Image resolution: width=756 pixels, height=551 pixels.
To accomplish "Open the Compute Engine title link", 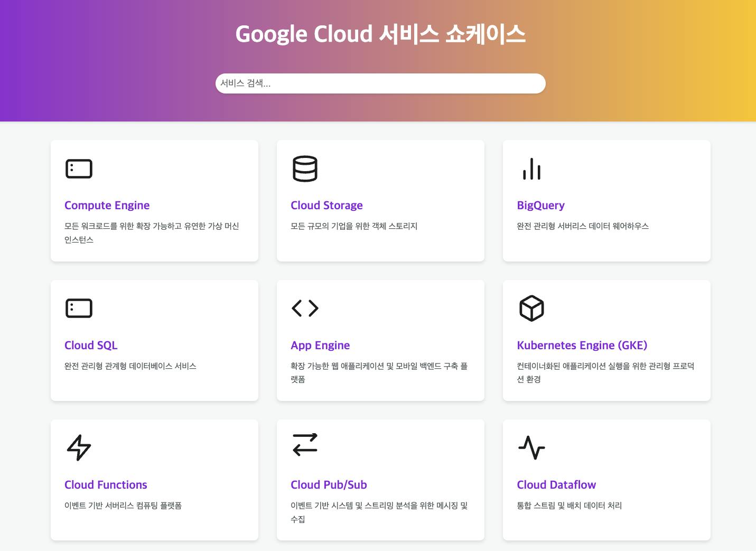I will click(107, 206).
